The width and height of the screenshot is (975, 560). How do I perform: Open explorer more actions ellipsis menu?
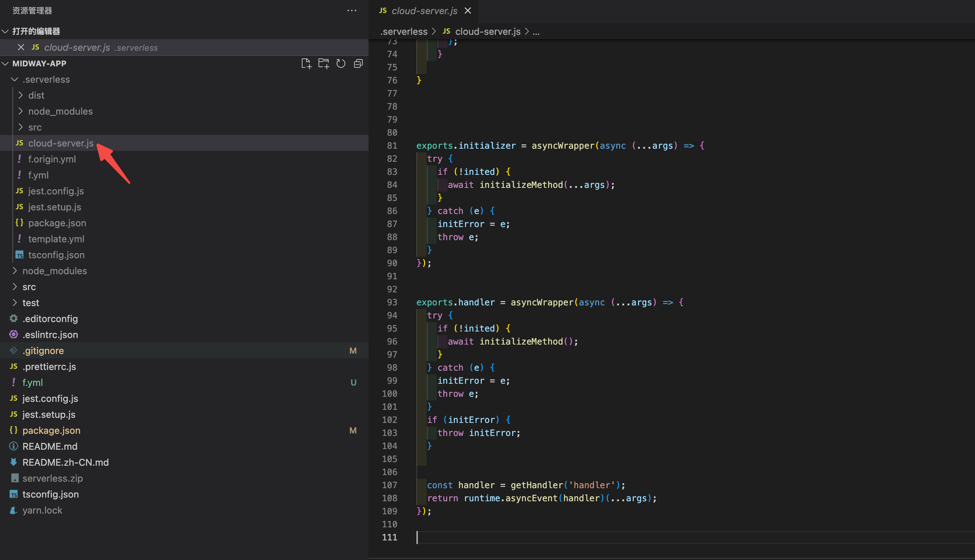(351, 11)
